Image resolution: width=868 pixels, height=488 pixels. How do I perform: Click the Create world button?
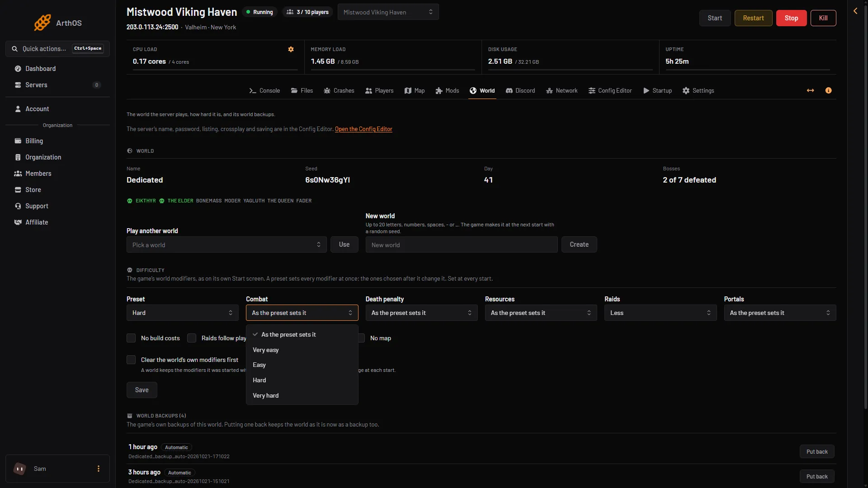(579, 244)
